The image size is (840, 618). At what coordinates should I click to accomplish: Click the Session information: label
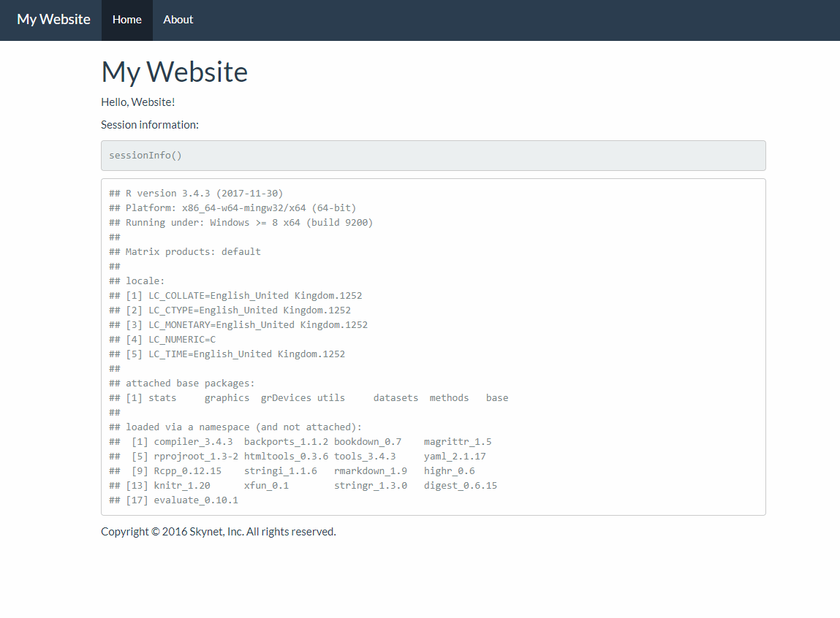[150, 124]
